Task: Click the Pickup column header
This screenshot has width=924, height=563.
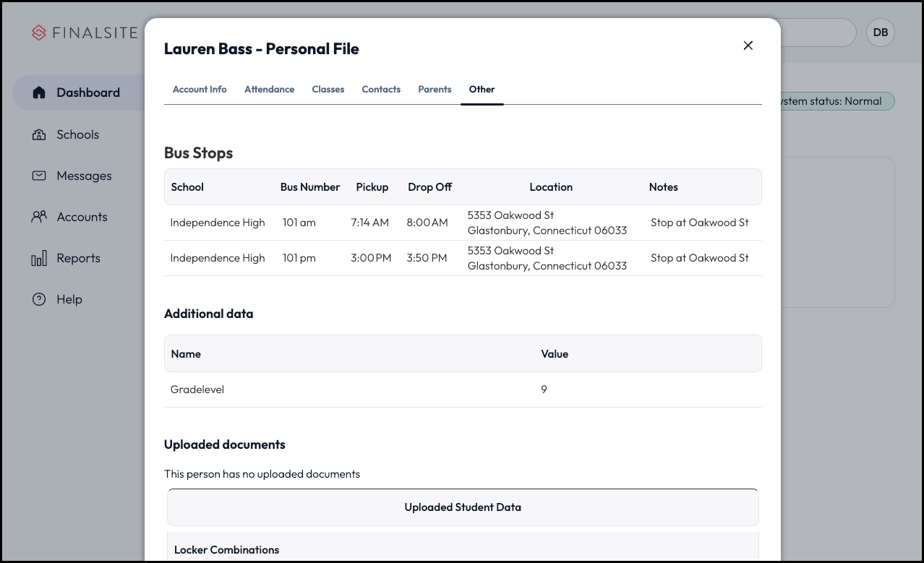Action: pos(372,187)
